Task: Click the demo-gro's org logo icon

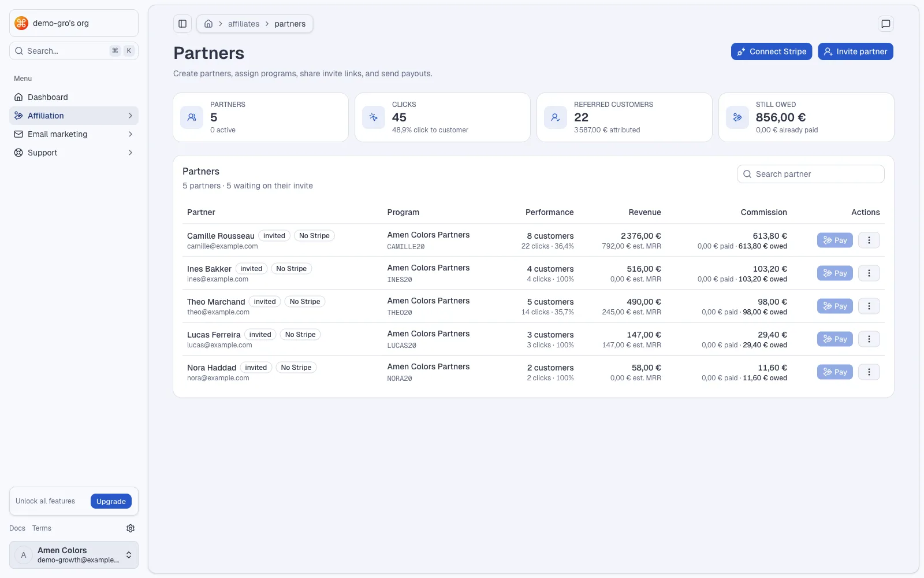Action: tap(21, 23)
